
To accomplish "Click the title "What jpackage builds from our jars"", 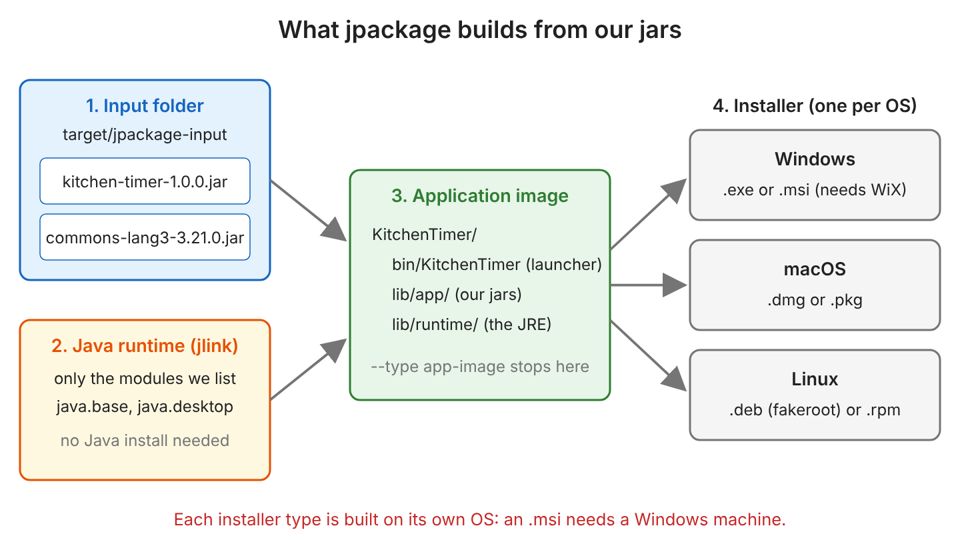I will pyautogui.click(x=480, y=30).
